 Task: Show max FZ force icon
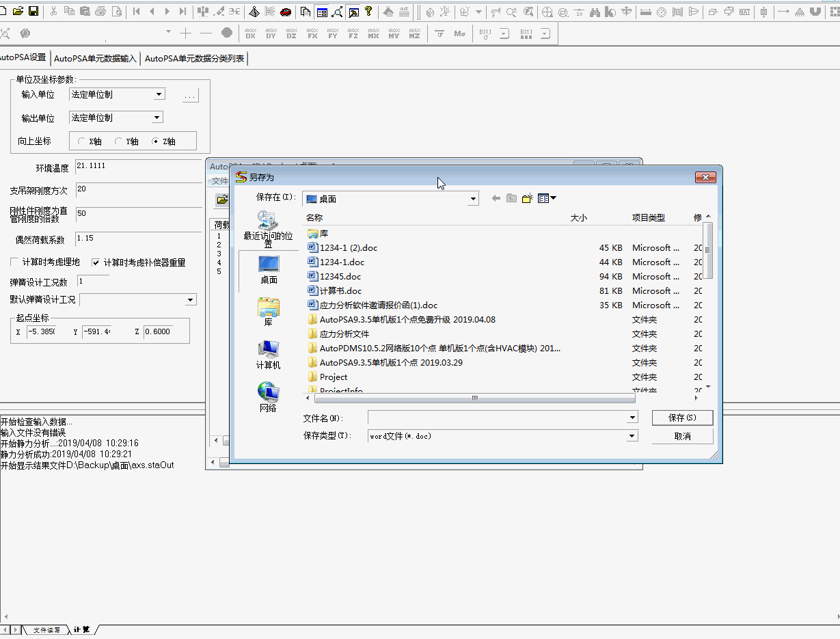353,33
